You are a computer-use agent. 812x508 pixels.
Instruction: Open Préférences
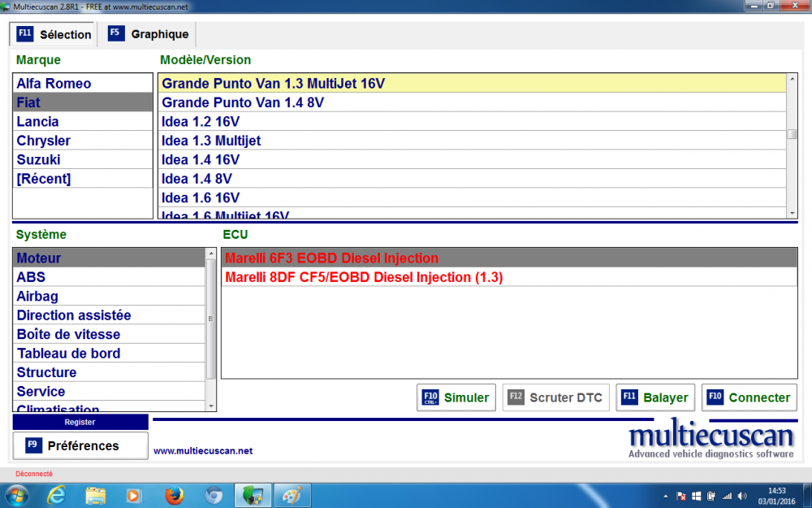point(80,445)
